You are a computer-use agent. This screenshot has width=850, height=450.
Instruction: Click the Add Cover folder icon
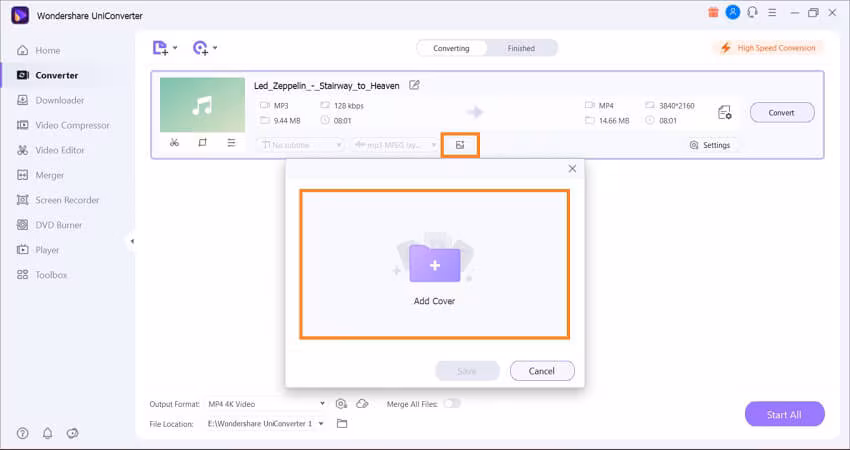tap(435, 264)
